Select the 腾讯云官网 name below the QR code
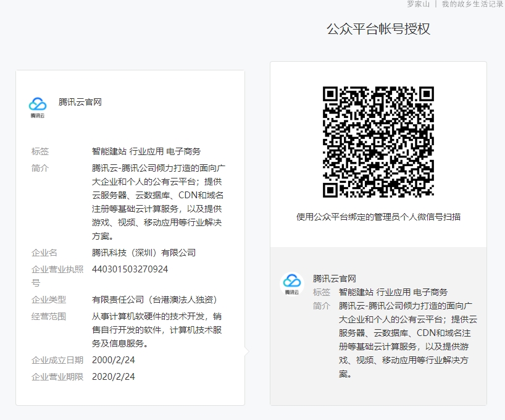This screenshot has height=420, width=505. (x=334, y=279)
